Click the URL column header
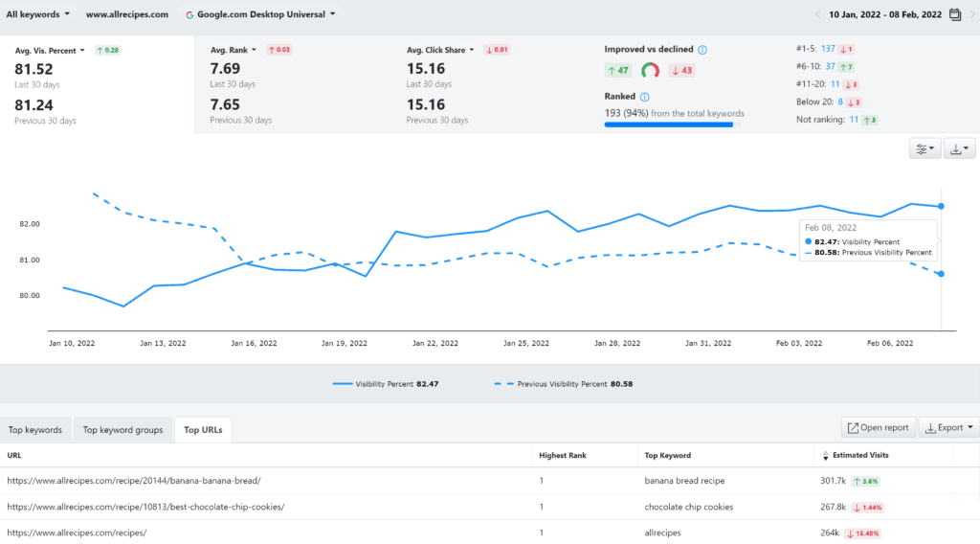 tap(14, 455)
